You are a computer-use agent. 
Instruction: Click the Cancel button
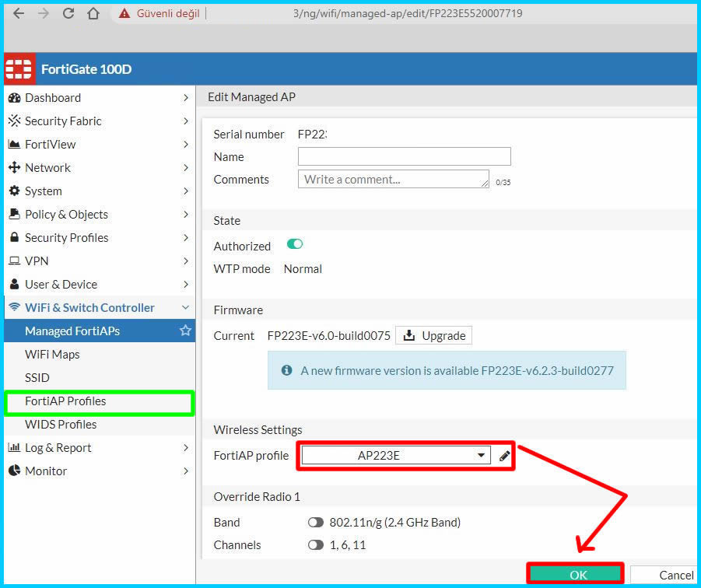[x=664, y=575]
